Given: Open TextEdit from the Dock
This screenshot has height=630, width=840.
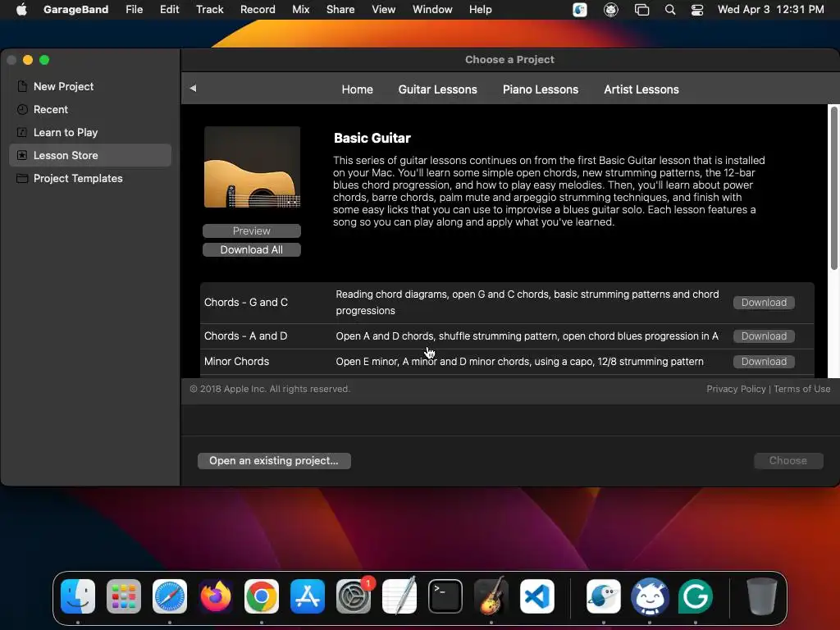Looking at the screenshot, I should pyautogui.click(x=399, y=596).
